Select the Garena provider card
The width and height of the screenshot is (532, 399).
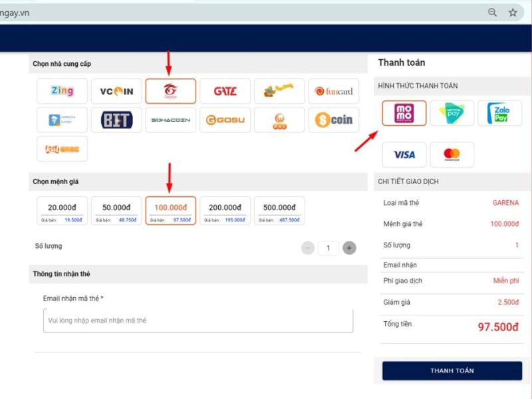pos(171,91)
